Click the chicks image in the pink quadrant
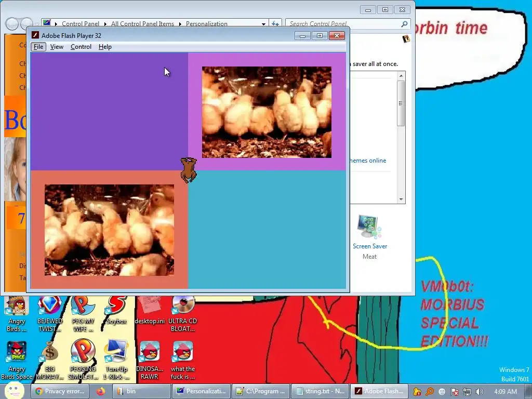The height and width of the screenshot is (399, 532). (267, 112)
